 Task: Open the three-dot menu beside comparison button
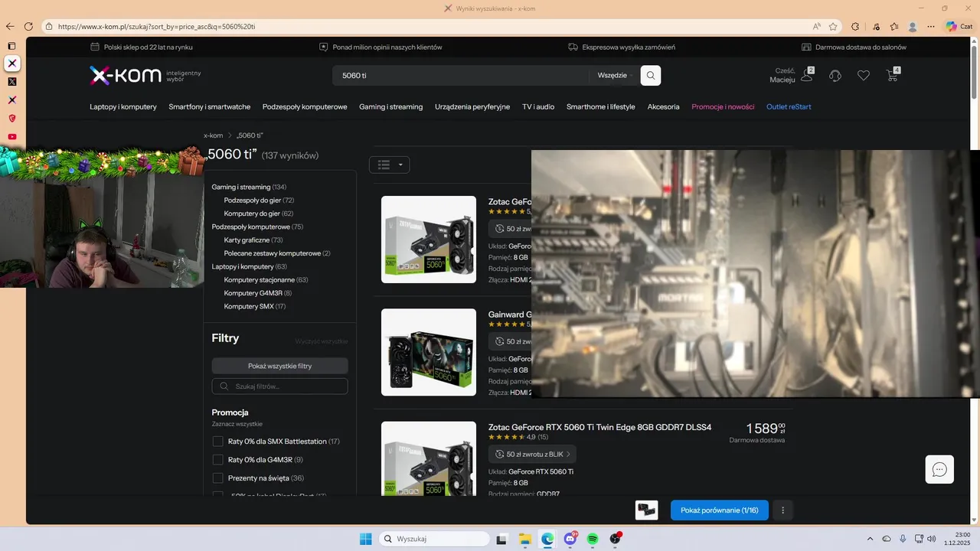(782, 510)
